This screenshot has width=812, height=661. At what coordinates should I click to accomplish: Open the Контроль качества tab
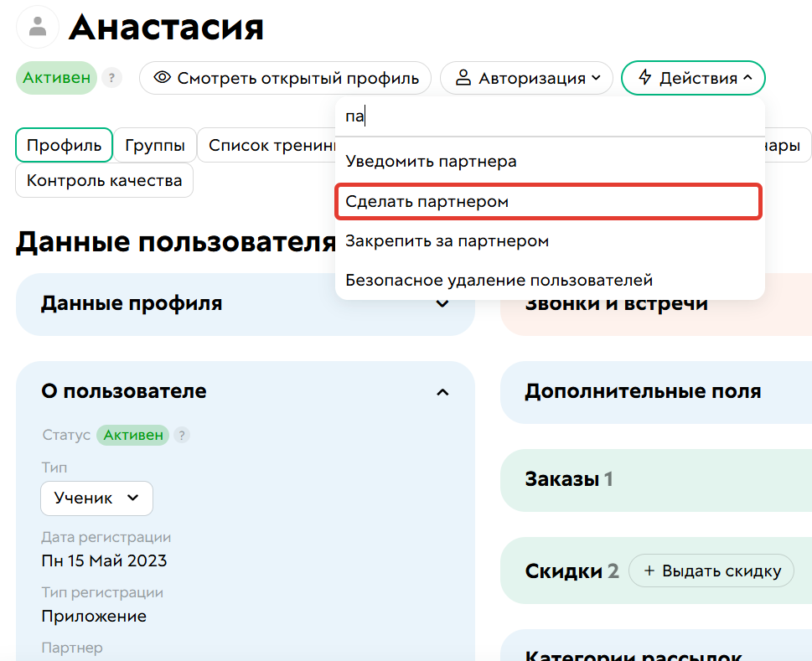click(103, 180)
